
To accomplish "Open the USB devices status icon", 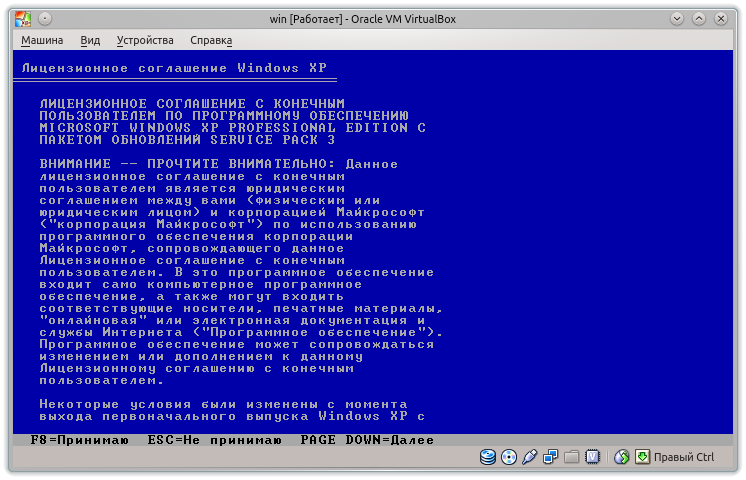I will [x=530, y=457].
